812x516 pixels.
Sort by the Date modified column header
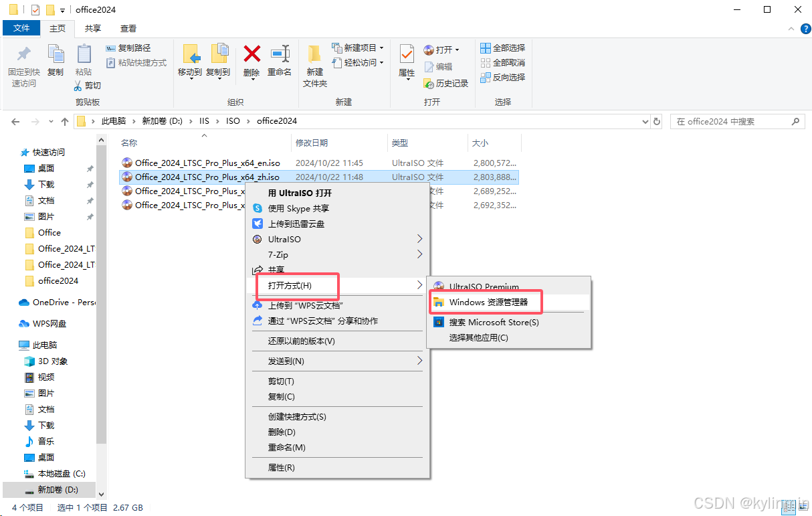click(340, 143)
